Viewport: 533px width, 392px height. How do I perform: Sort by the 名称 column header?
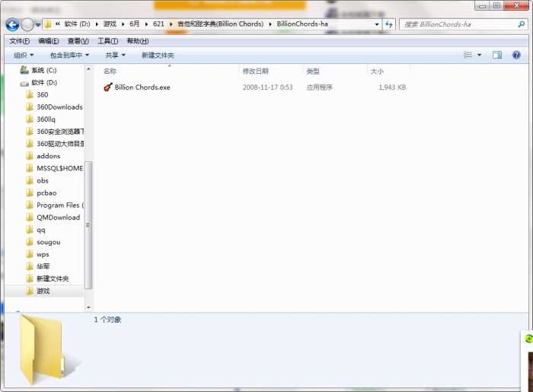(110, 72)
